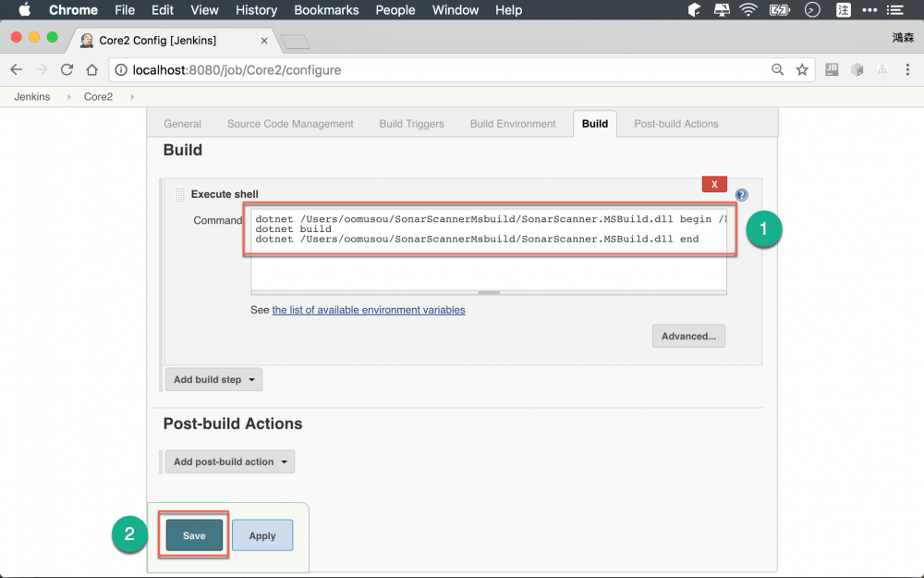
Task: Star this page in the address bar
Action: pyautogui.click(x=801, y=69)
